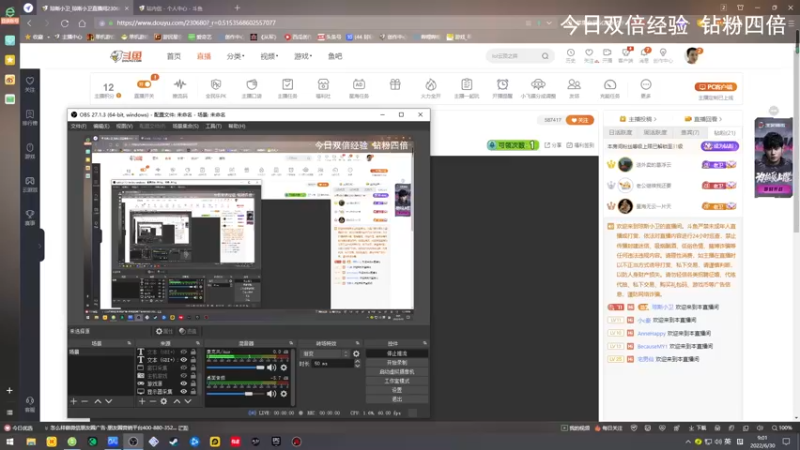
Task: Open the 渐变 transition dropdown
Action: pyautogui.click(x=326, y=354)
